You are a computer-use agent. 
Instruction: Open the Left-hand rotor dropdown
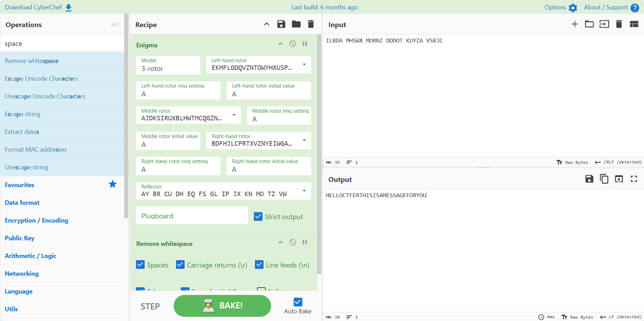tap(259, 65)
